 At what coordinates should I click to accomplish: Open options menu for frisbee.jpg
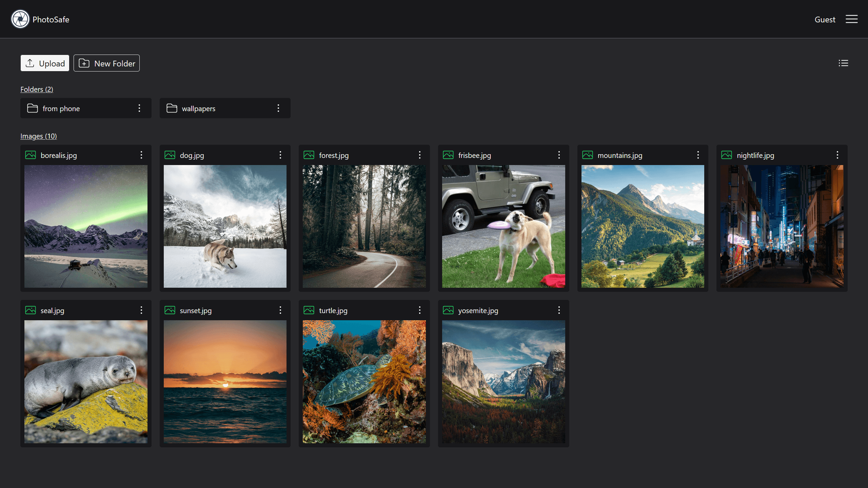(x=559, y=155)
